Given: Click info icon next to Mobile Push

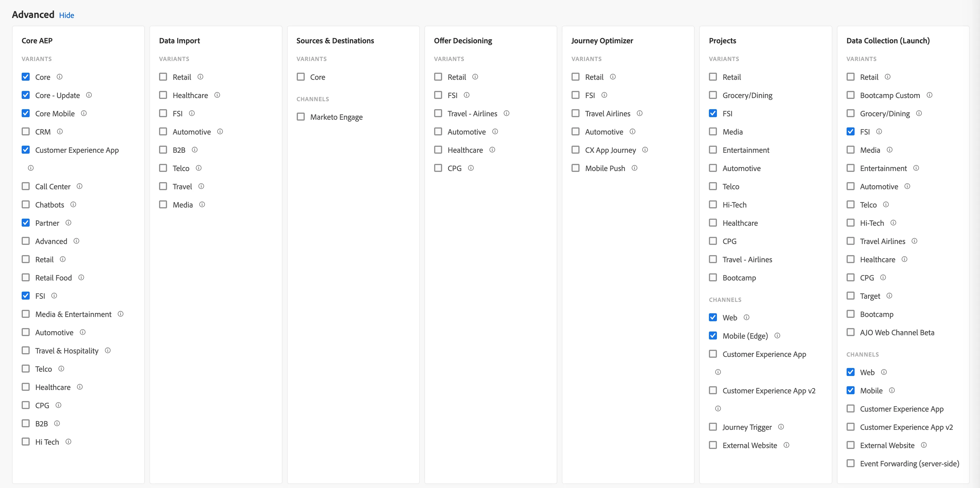Looking at the screenshot, I should (x=635, y=168).
